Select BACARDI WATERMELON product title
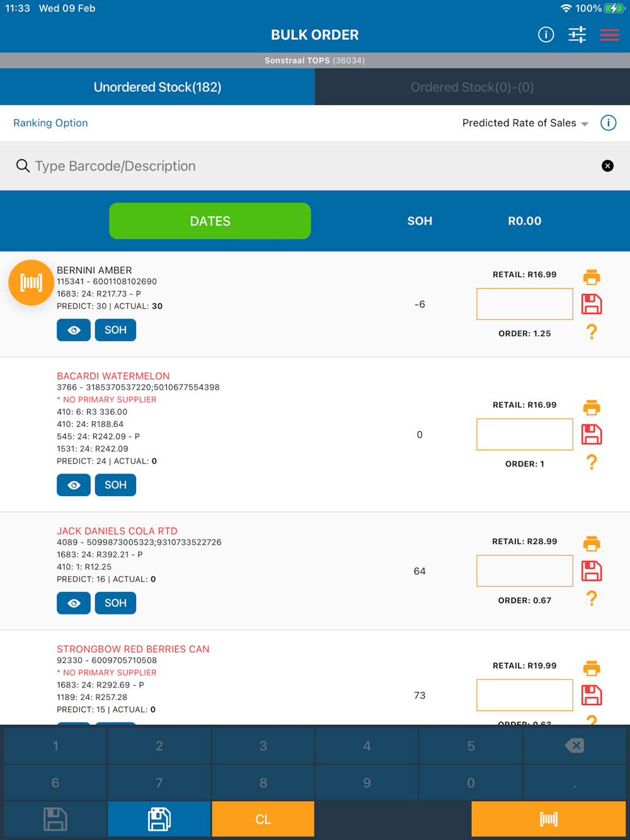Screen dimensions: 630x840 113,376
